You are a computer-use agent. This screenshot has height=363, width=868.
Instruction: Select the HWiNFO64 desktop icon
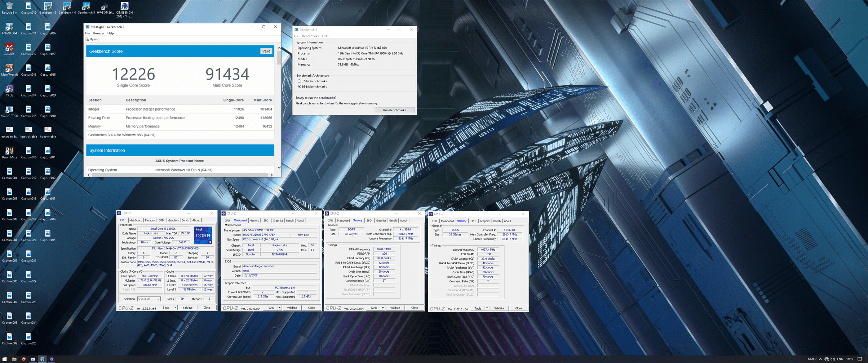pos(9,29)
